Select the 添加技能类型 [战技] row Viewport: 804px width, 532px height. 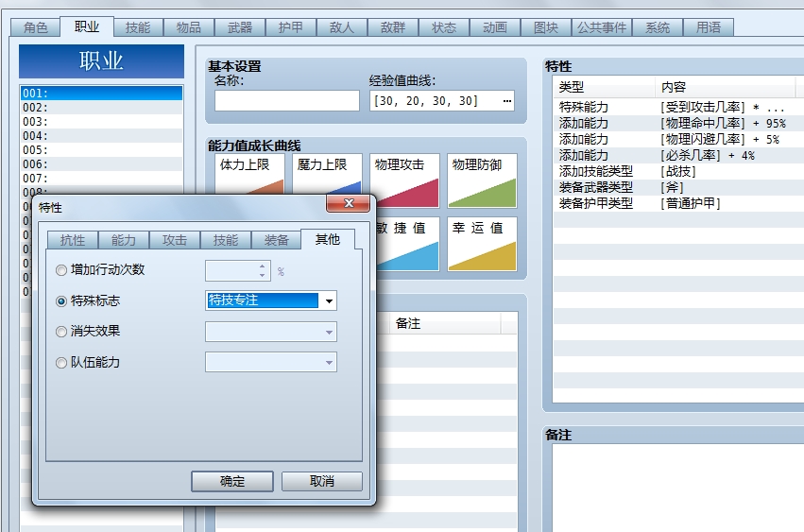(x=678, y=171)
